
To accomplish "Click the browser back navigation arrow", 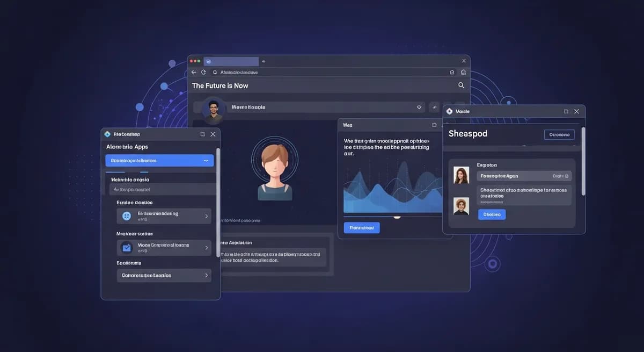I will pos(193,71).
